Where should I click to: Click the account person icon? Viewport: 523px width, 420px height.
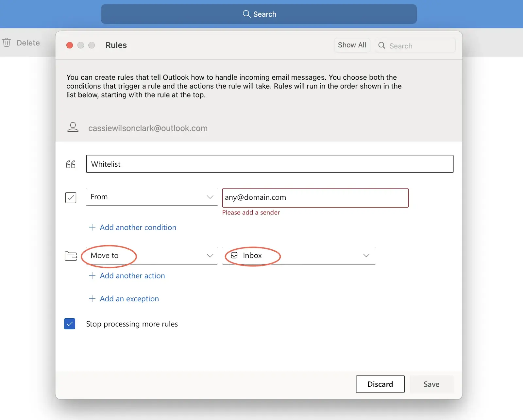pyautogui.click(x=73, y=127)
